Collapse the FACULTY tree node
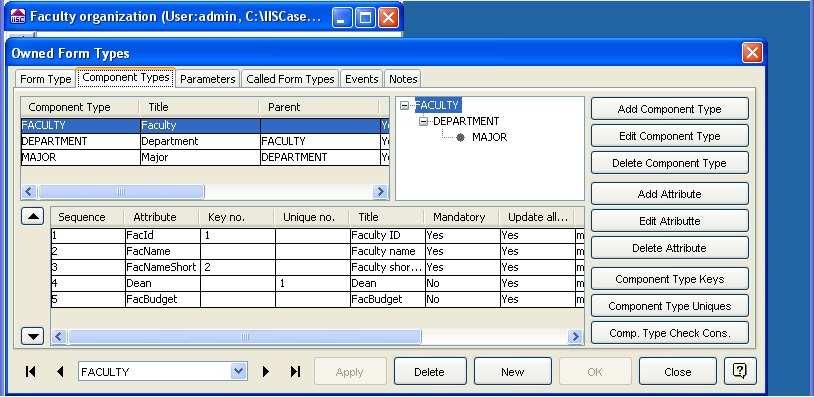Viewport: 814px width, 397px height. click(404, 105)
